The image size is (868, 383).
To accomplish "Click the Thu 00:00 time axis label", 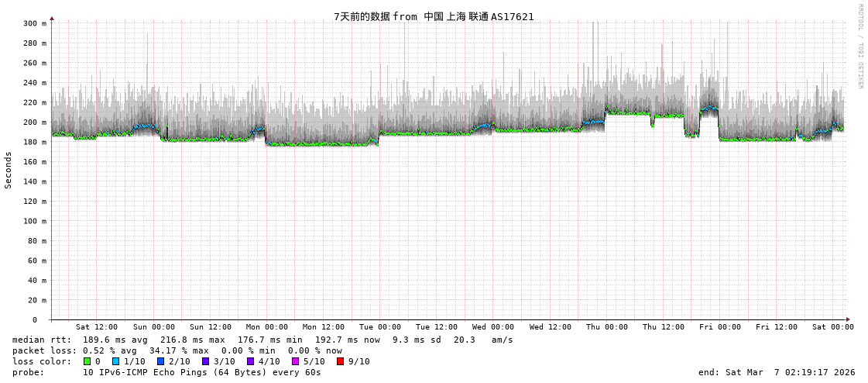I will (x=607, y=327).
